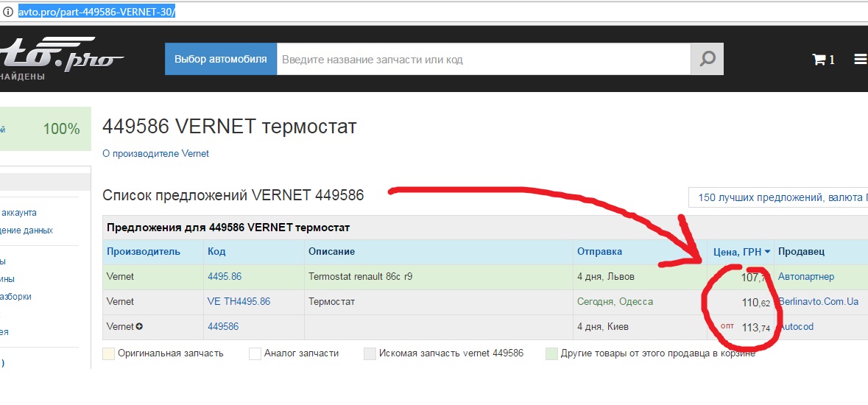Type in the part name search field

(483, 60)
